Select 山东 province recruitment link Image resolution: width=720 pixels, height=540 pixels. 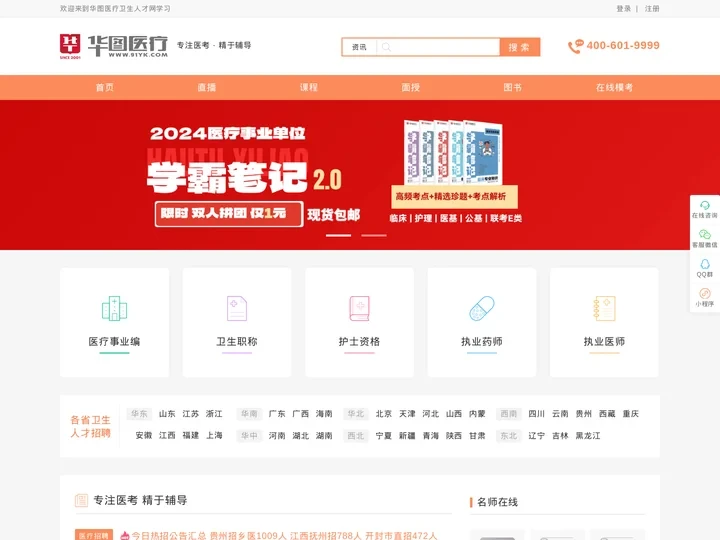click(167, 414)
